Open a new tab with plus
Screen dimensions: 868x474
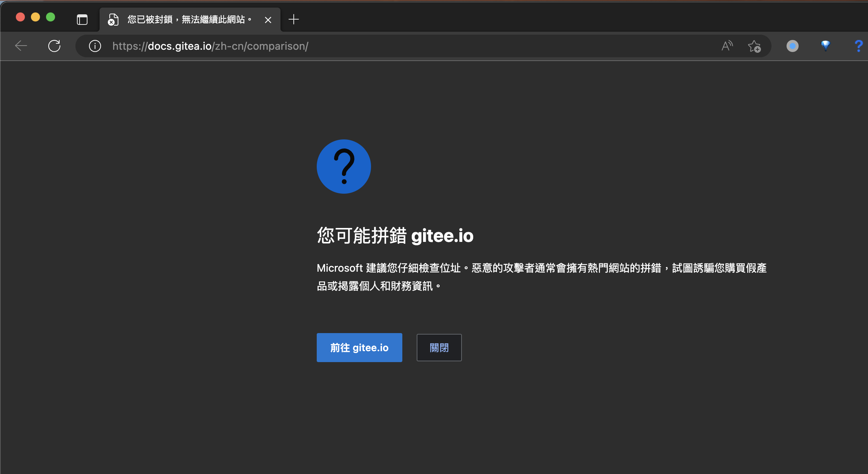(x=293, y=19)
